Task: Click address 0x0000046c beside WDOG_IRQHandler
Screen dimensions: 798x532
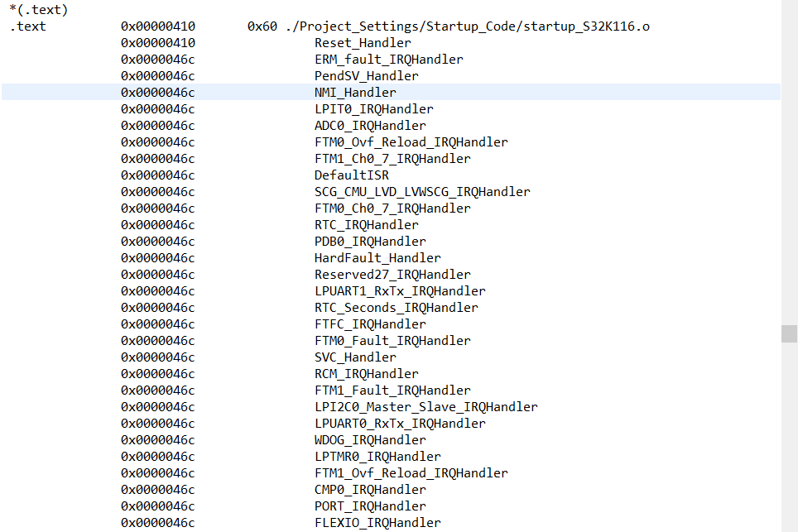Action: (158, 440)
